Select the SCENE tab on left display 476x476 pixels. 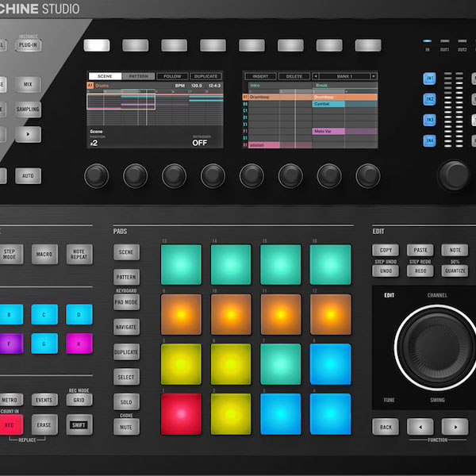coord(105,76)
